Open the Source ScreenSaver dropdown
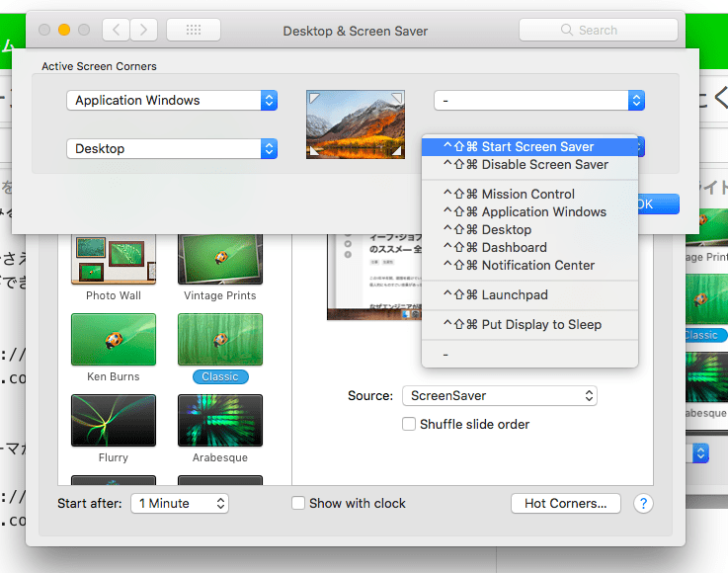Viewport: 728px width, 573px height. point(500,395)
